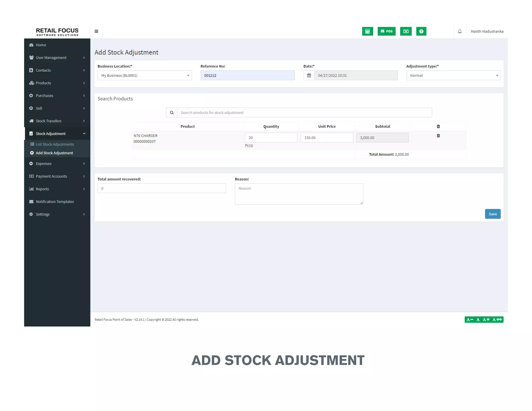Screen dimensions: 532x411
Task: Click the User Management people icon
Action: click(x=31, y=57)
